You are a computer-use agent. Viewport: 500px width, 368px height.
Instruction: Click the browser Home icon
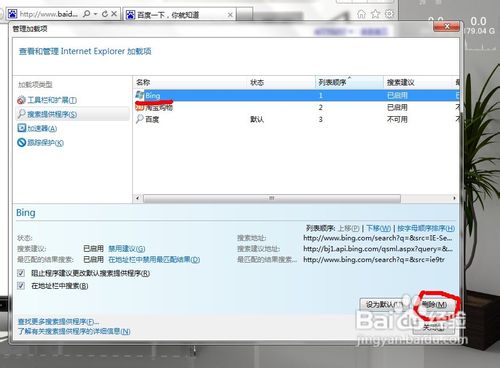[361, 14]
